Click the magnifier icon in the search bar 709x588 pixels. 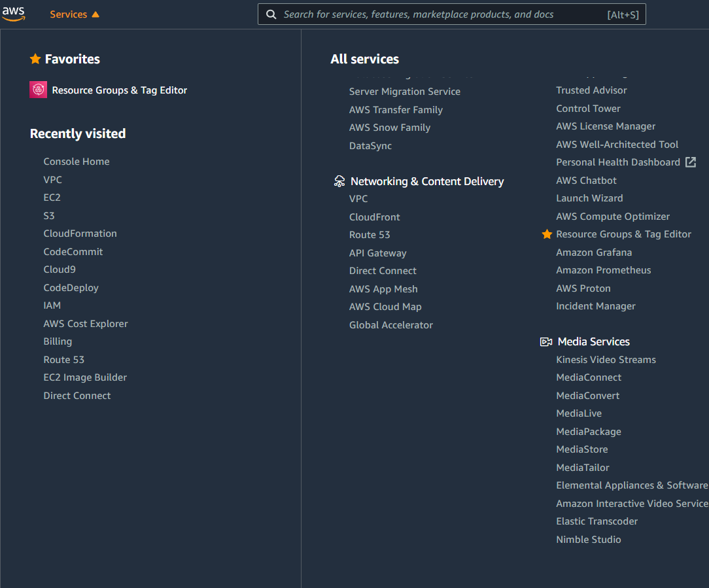pyautogui.click(x=271, y=14)
